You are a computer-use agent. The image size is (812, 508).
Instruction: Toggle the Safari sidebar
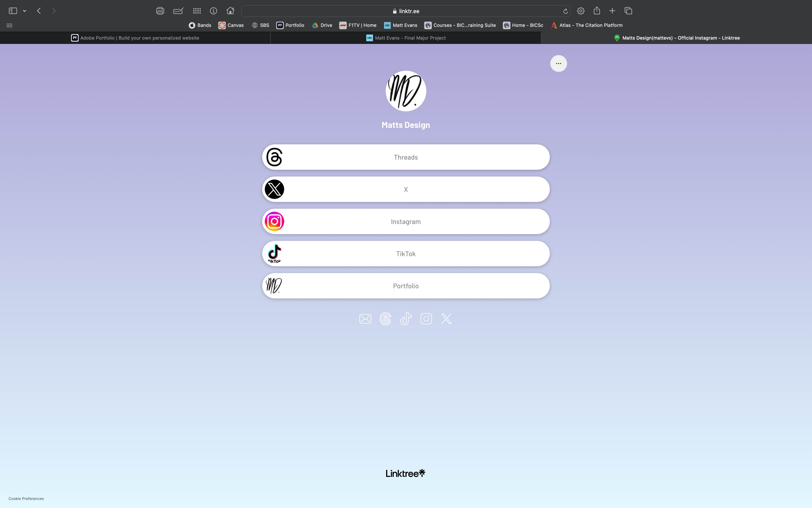click(13, 11)
